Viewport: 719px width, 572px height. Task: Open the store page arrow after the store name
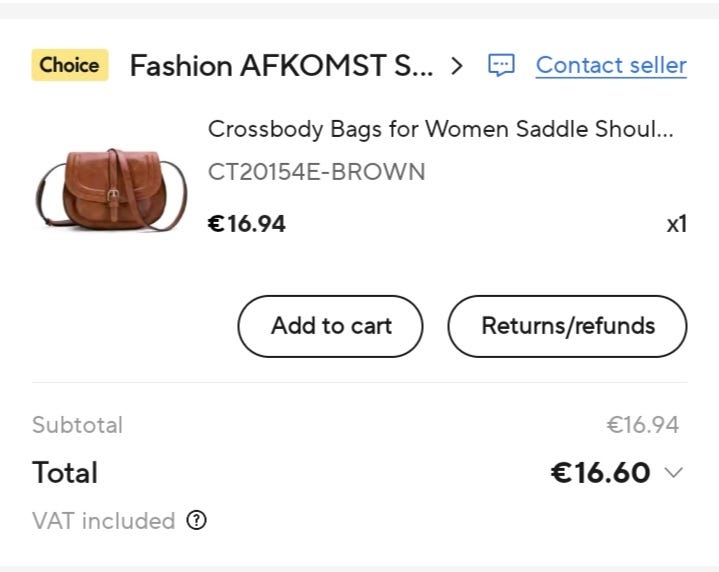click(x=457, y=66)
